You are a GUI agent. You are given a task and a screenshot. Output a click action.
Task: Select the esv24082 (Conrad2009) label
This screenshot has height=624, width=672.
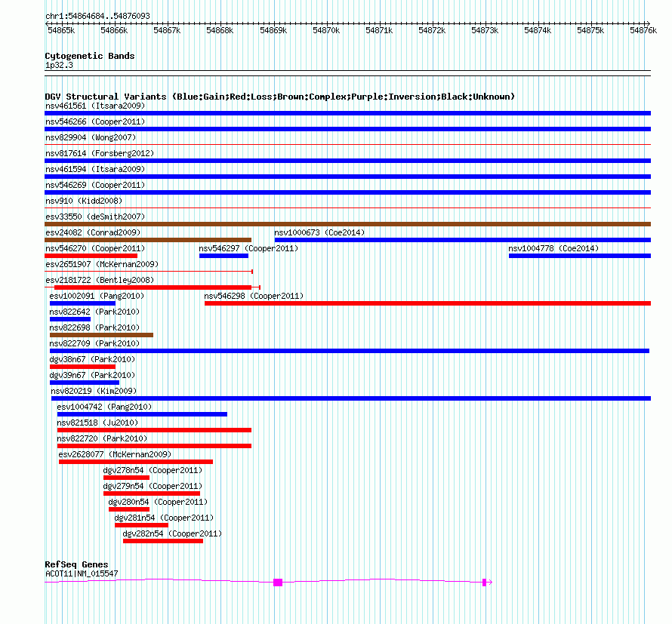93,232
